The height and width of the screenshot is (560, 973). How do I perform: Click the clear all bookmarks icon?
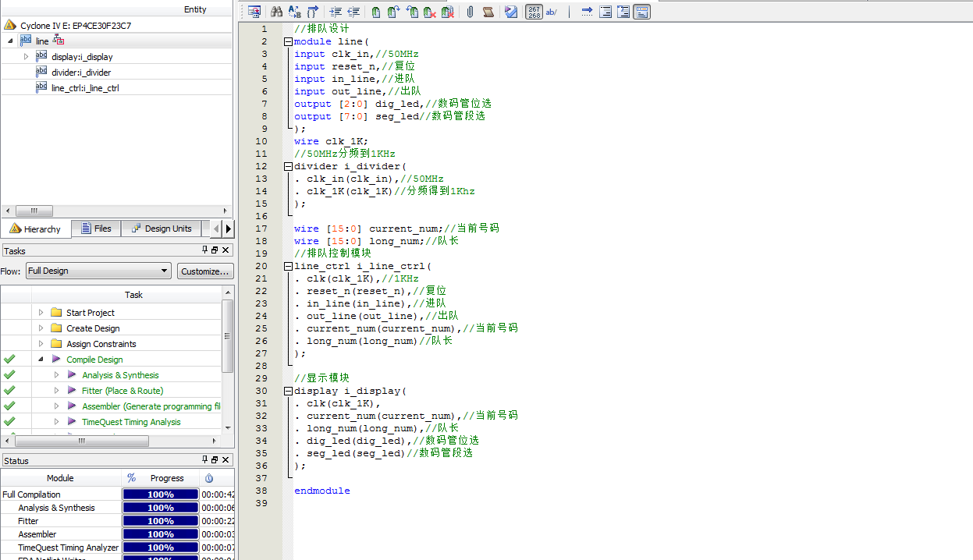[447, 12]
